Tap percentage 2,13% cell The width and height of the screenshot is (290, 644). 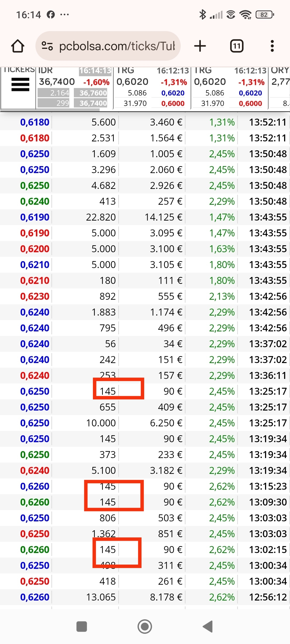pos(222,296)
